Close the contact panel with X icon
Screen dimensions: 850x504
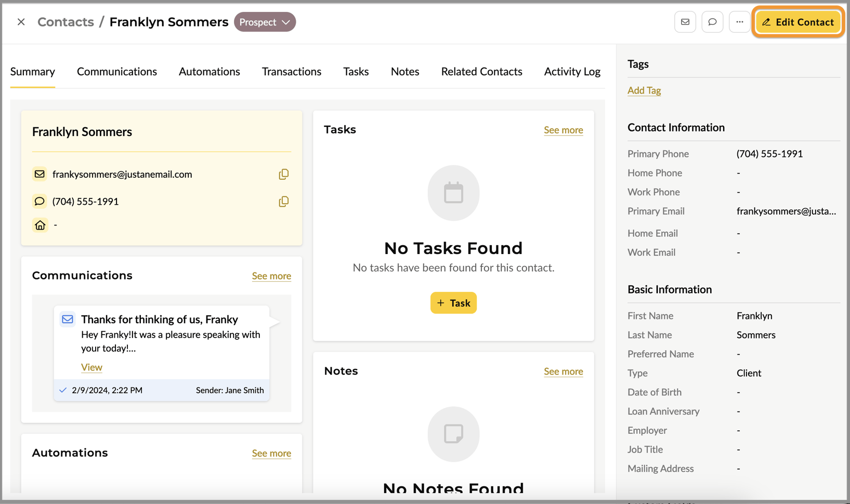[21, 22]
